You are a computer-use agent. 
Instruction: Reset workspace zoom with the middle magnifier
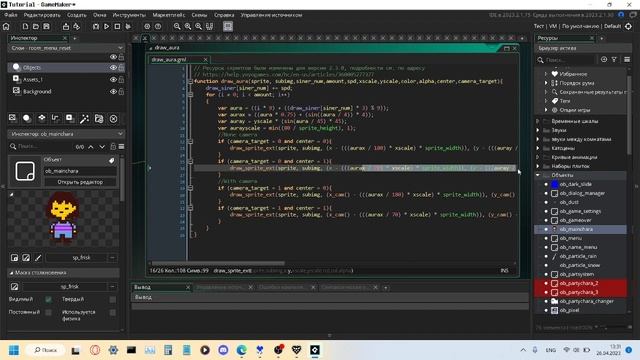(188, 27)
